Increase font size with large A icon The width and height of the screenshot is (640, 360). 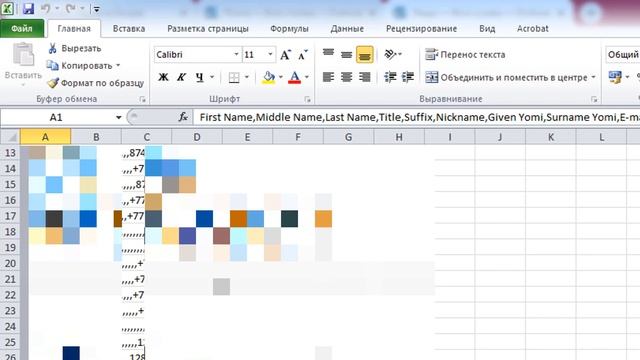click(x=285, y=55)
